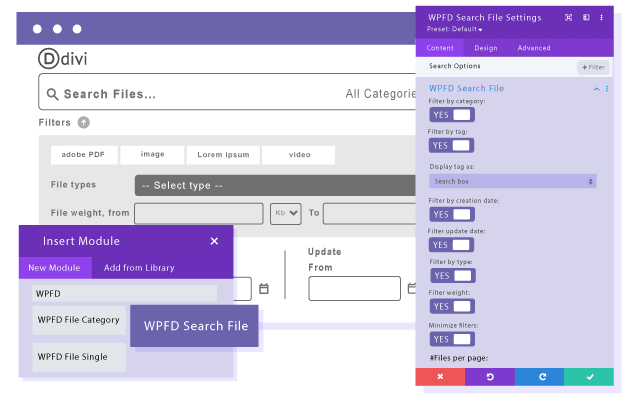This screenshot has width=630, height=397.
Task: Collapse filters with the arrow icon
Action: pyautogui.click(x=84, y=122)
